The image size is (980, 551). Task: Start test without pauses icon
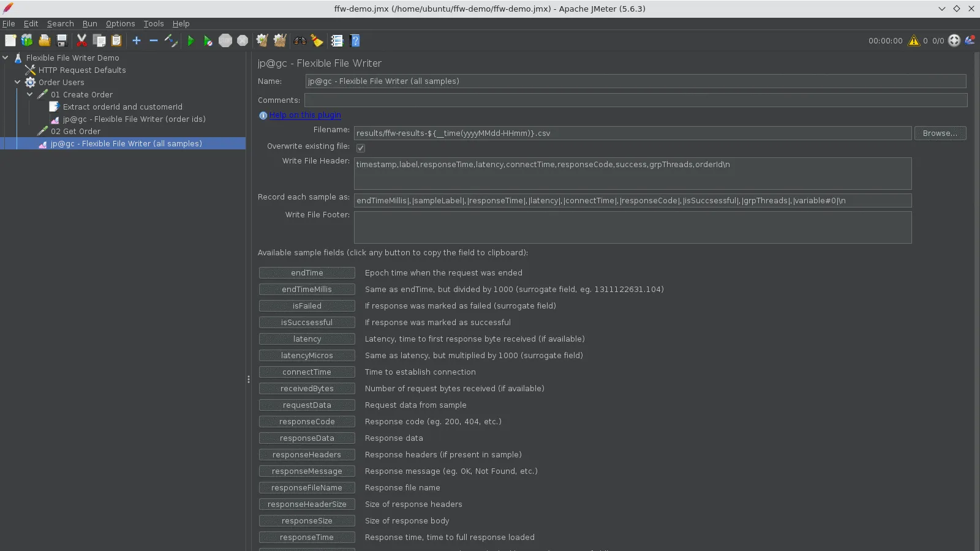click(x=208, y=40)
